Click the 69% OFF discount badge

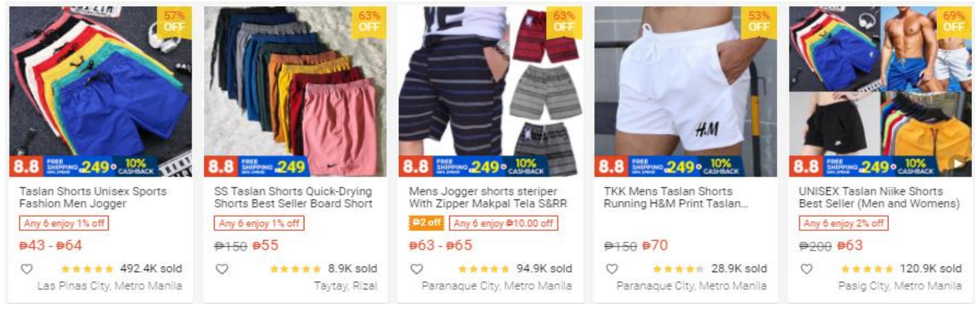[954, 22]
